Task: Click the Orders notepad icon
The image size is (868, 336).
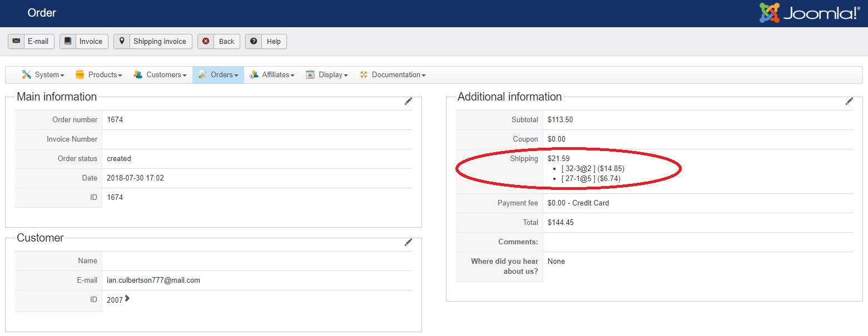Action: tap(202, 74)
